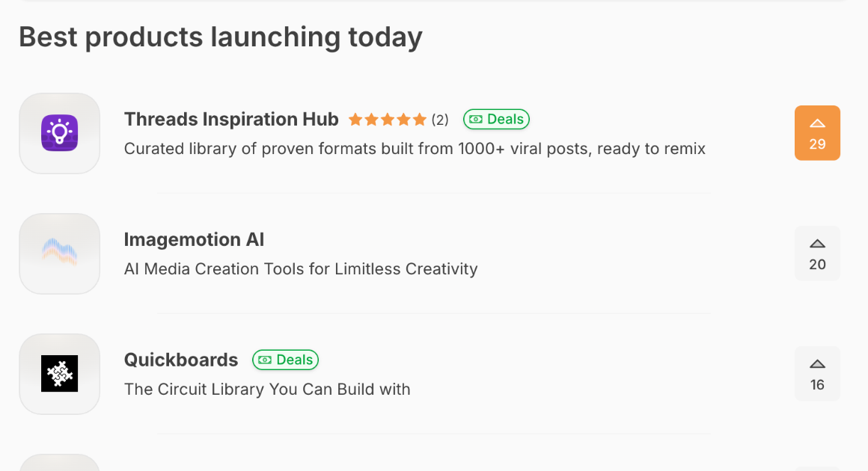The width and height of the screenshot is (868, 471).
Task: Click first star in Threads Inspiration Hub rating
Action: pos(355,120)
